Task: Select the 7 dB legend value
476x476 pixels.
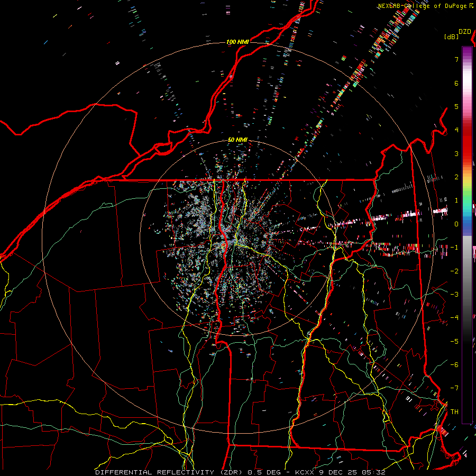Action: pyautogui.click(x=456, y=59)
